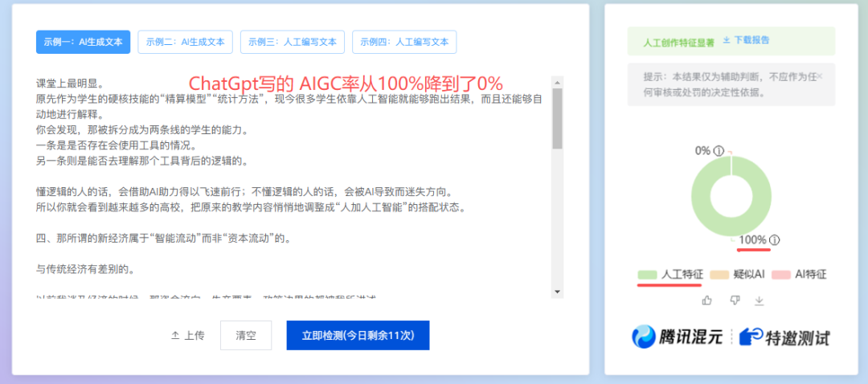Click the download icon below the legend
868x384 pixels.
click(x=759, y=300)
